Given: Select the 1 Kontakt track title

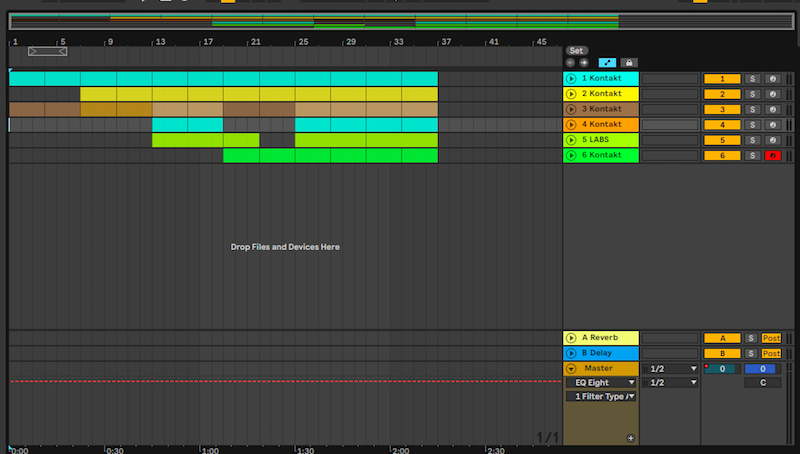Looking at the screenshot, I should [x=602, y=78].
